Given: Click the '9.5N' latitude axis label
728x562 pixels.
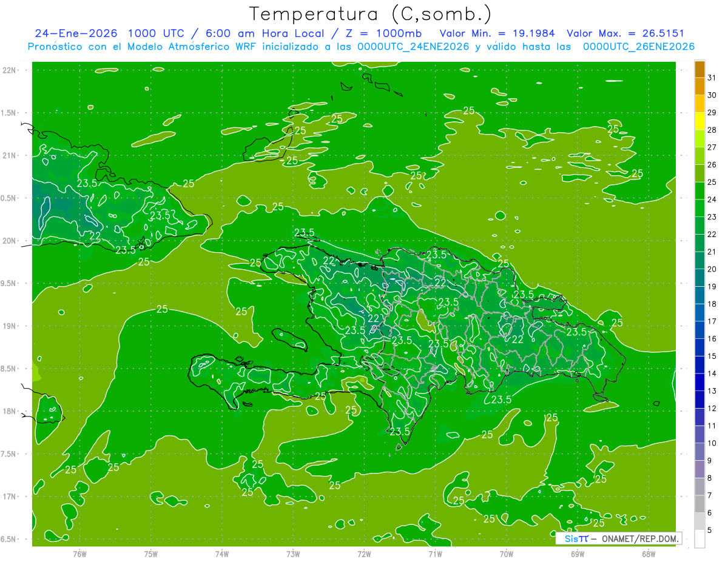Looking at the screenshot, I should click(9, 283).
